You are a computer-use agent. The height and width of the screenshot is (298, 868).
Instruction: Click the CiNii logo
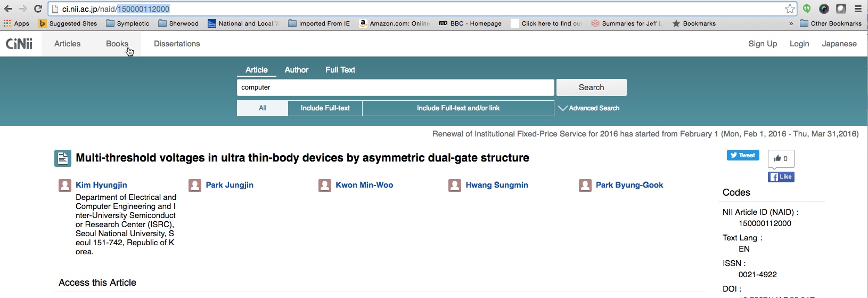pyautogui.click(x=19, y=44)
